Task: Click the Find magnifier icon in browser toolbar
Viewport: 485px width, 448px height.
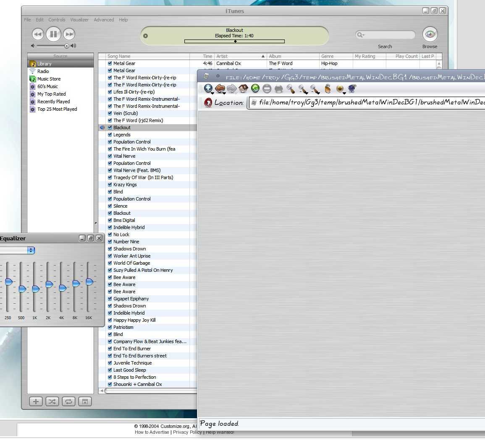Action: point(291,89)
